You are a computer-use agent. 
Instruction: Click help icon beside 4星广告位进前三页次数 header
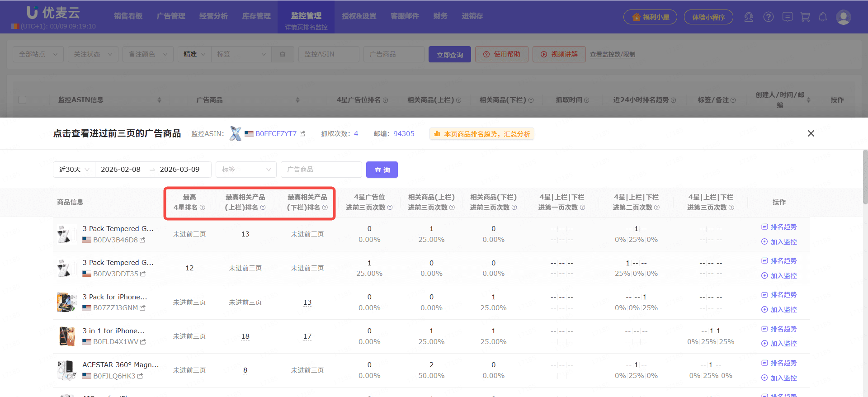coord(390,208)
